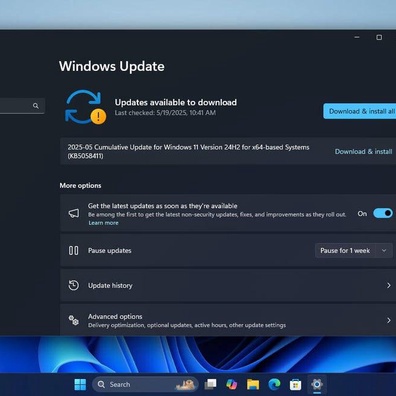The width and height of the screenshot is (396, 396).
Task: Open File Explorer from the taskbar
Action: click(253, 384)
